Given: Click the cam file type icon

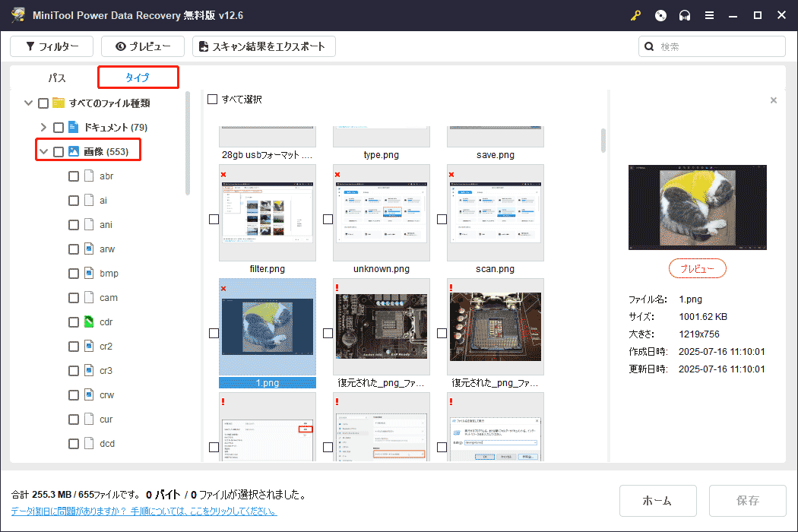Looking at the screenshot, I should tap(89, 297).
